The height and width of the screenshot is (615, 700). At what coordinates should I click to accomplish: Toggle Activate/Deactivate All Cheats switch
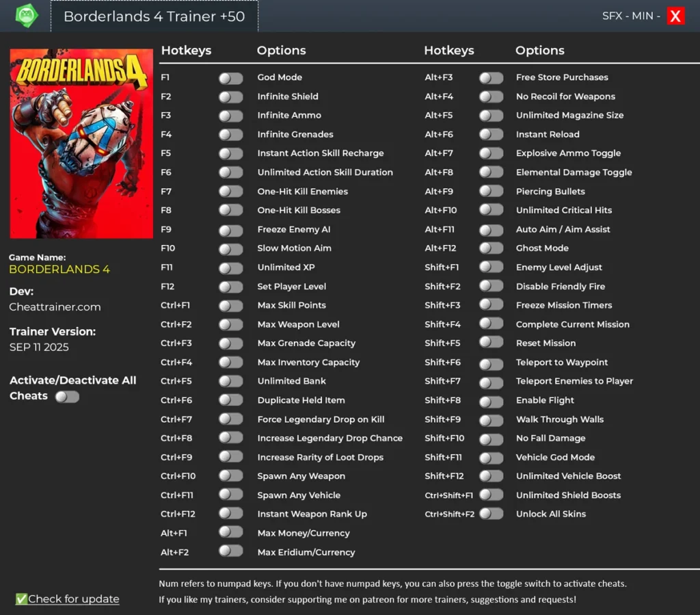68,397
